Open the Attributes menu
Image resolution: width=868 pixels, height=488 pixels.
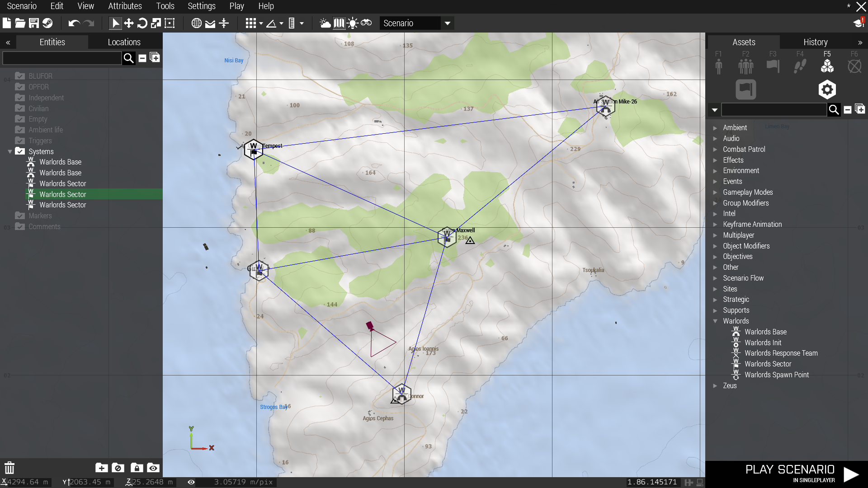click(x=125, y=6)
